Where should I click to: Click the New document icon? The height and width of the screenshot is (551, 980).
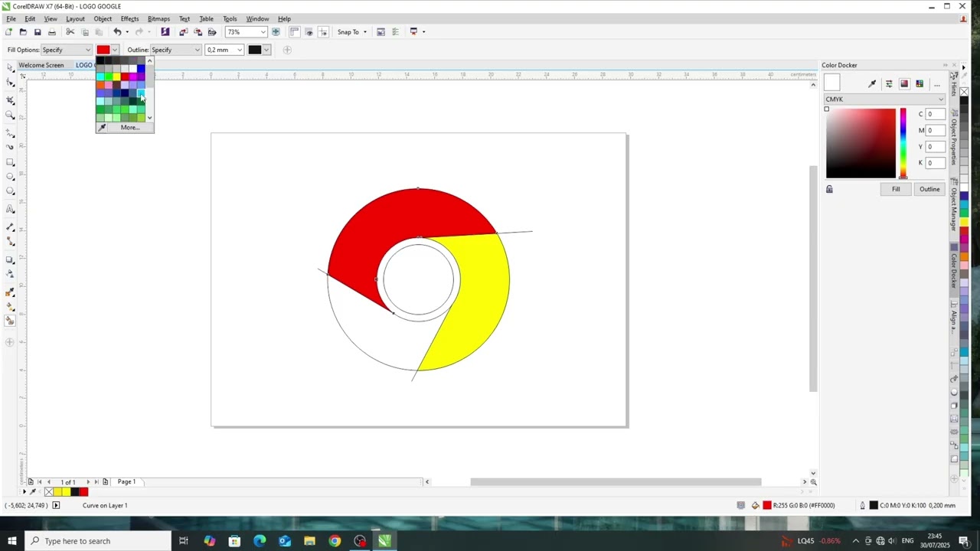(8, 32)
